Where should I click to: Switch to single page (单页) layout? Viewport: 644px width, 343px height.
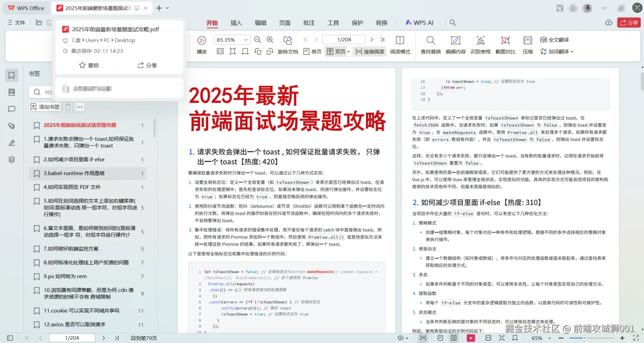click(x=313, y=52)
